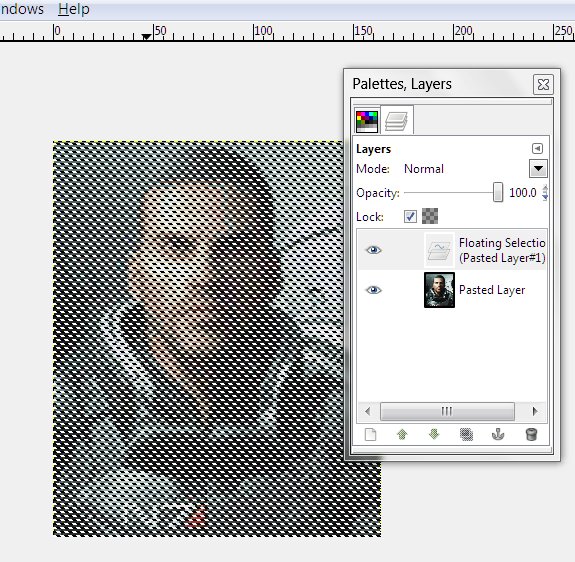The width and height of the screenshot is (575, 562).
Task: Duplicate layer using the duplicate icon
Action: (466, 435)
